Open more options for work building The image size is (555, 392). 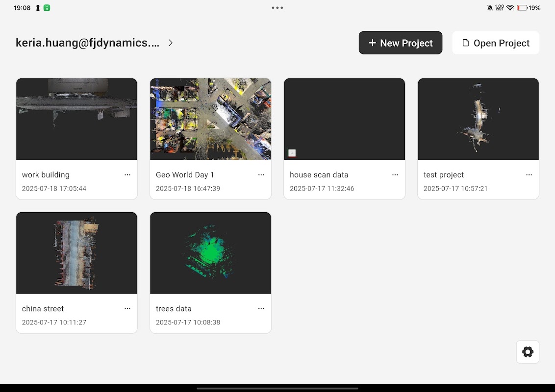(127, 175)
